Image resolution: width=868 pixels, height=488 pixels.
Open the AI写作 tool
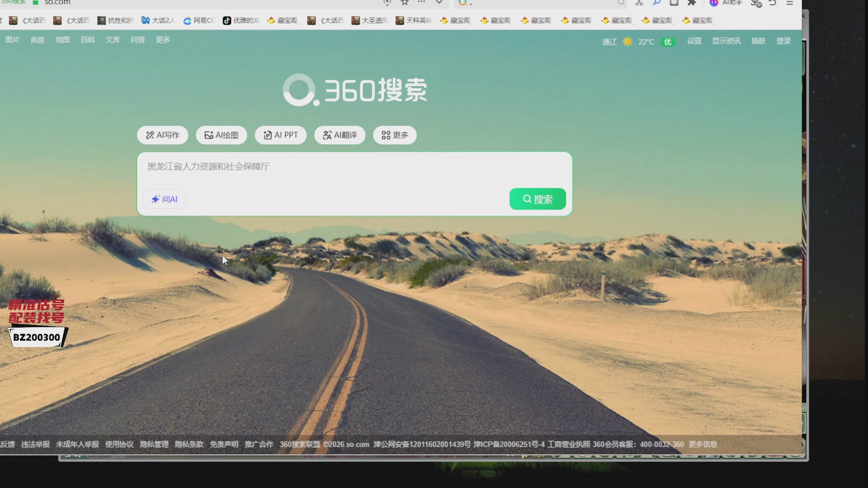point(162,135)
